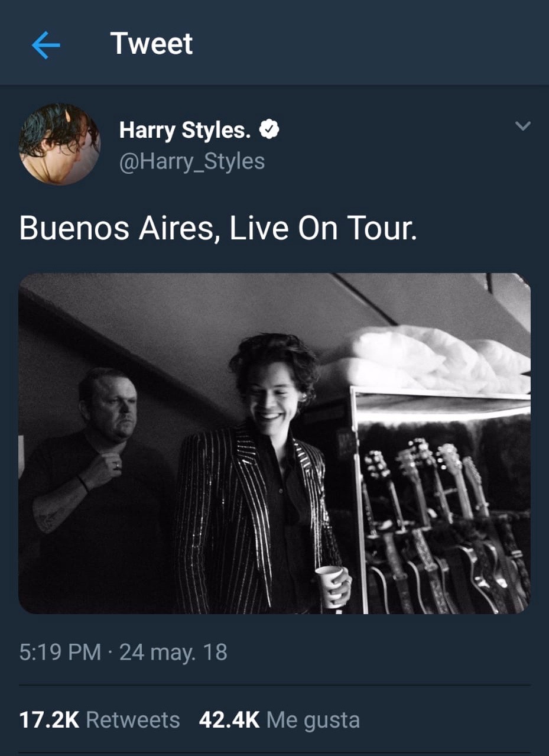The image size is (549, 756).
Task: Open the Harry Styles. display name
Action: 186,130
